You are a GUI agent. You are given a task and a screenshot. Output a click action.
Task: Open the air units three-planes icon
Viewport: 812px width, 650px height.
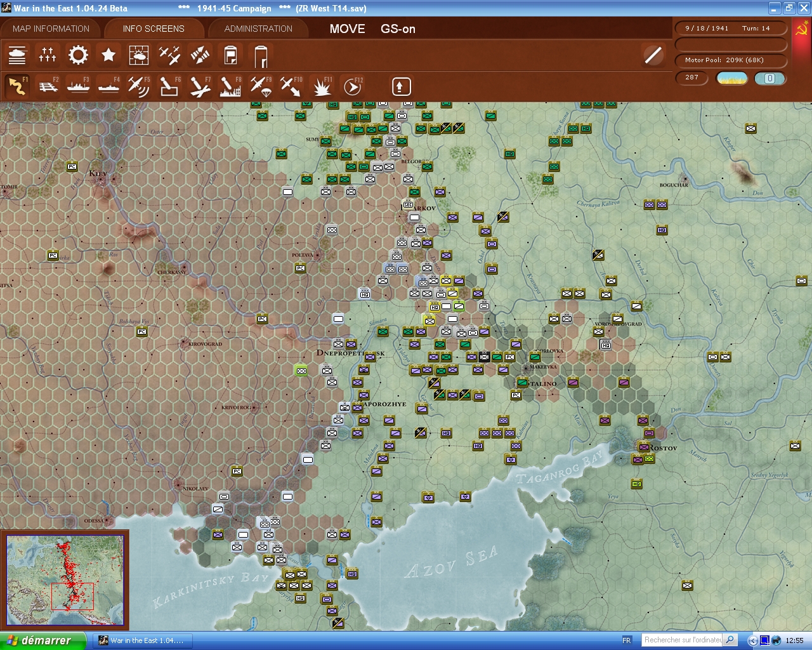tap(169, 55)
